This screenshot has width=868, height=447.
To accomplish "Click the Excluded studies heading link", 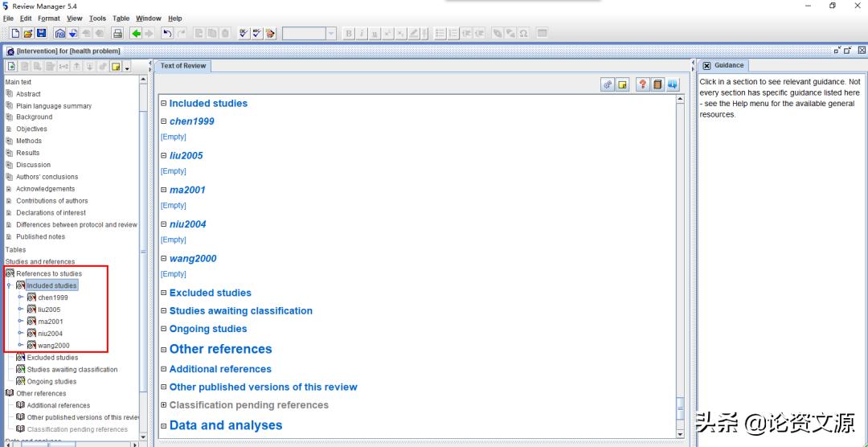I will 211,293.
